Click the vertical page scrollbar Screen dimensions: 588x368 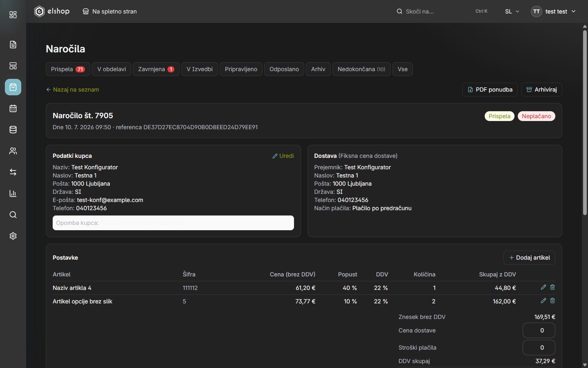pos(585,123)
